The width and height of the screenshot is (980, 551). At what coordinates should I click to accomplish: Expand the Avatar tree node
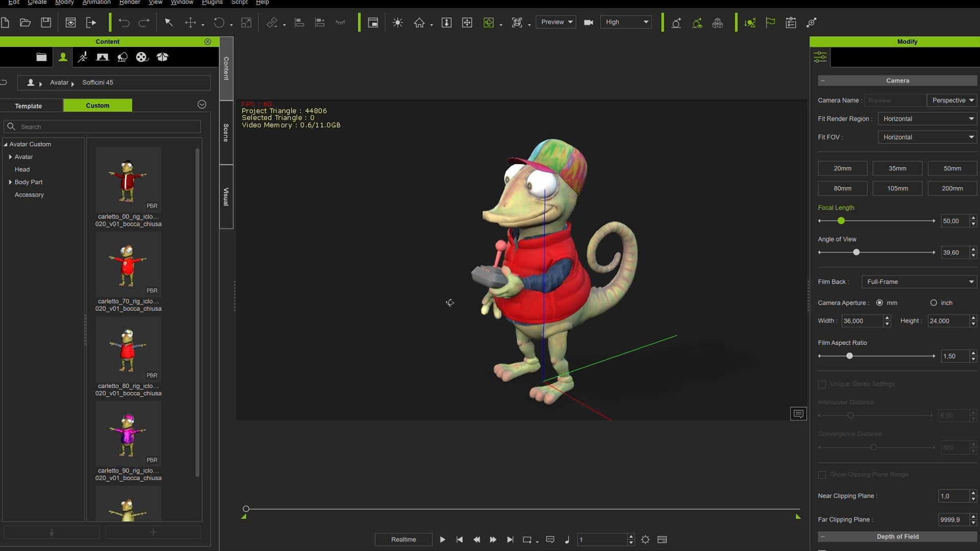(x=10, y=157)
